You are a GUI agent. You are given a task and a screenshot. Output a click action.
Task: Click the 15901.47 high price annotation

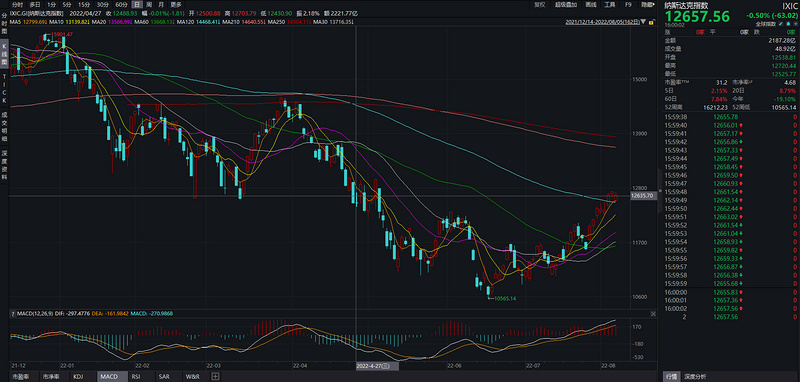62,34
